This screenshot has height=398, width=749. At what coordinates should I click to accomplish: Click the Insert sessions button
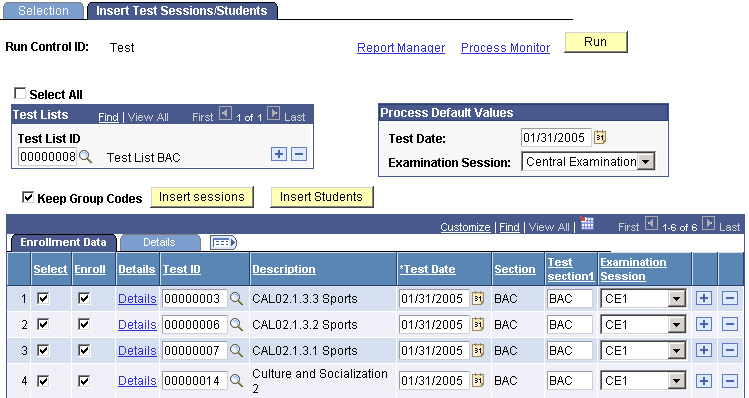tap(202, 197)
